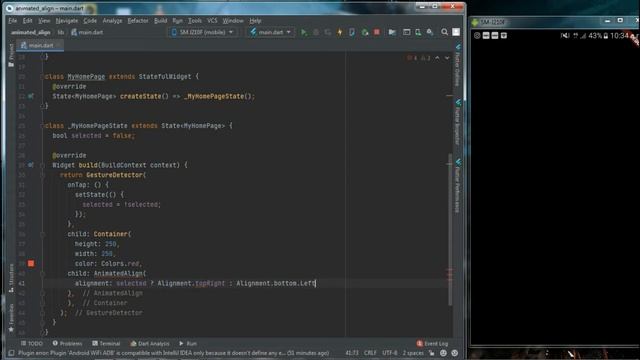Click the override gutter icon beside build

31,165
